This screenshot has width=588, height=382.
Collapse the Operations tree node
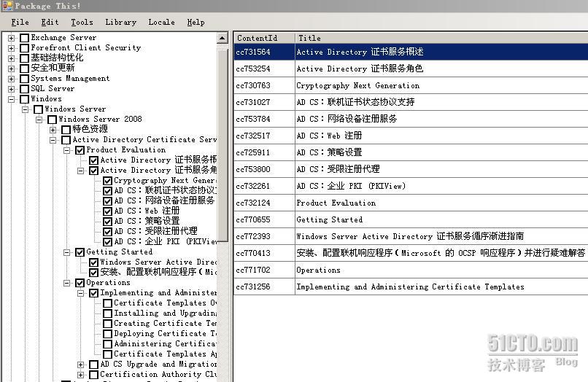(66, 283)
